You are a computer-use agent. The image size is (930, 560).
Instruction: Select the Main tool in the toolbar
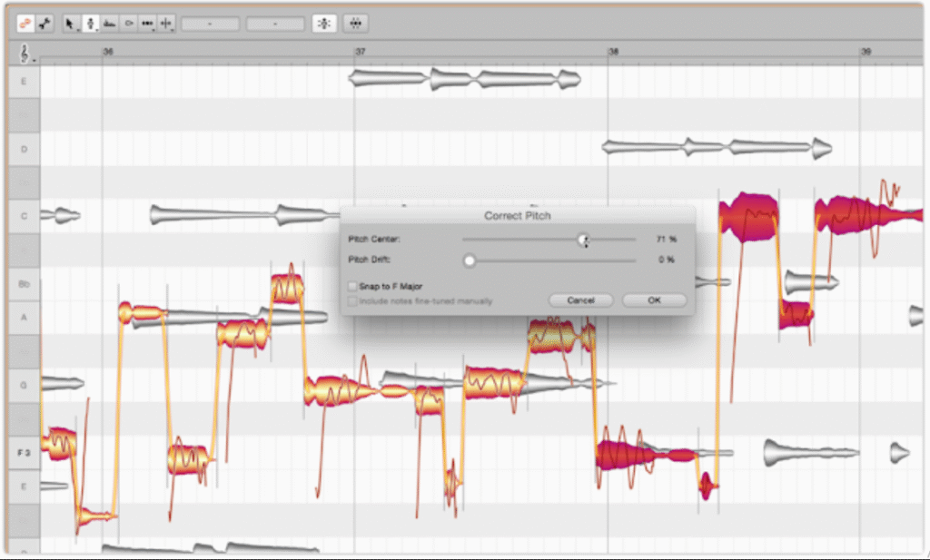69,24
